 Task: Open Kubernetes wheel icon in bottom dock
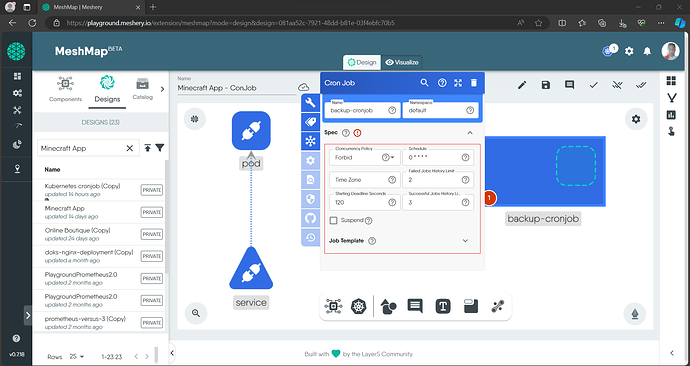tap(359, 306)
